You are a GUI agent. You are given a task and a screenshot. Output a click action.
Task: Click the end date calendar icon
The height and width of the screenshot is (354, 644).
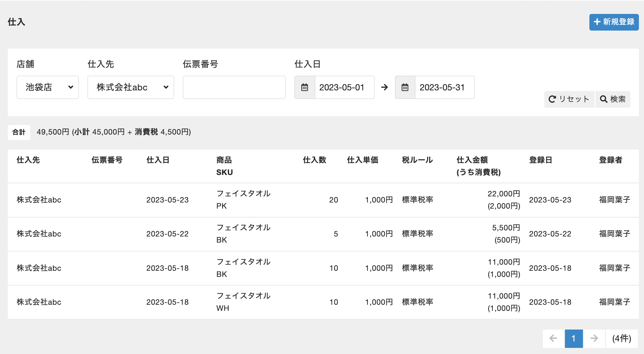405,87
